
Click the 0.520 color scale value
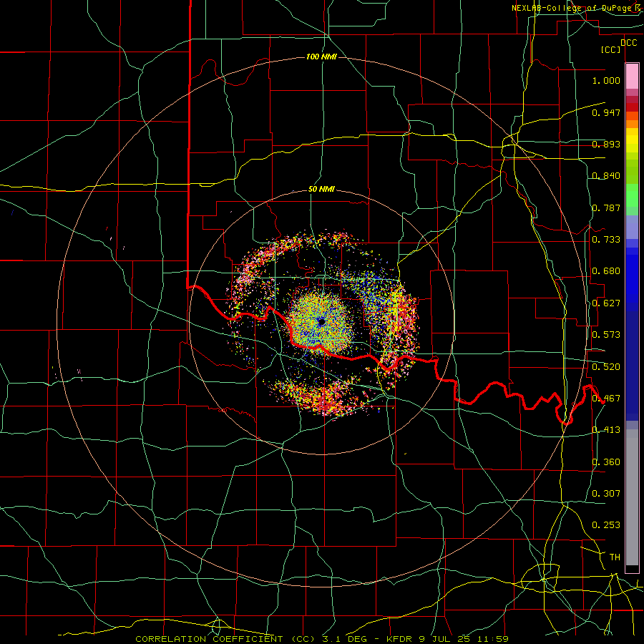click(x=606, y=367)
